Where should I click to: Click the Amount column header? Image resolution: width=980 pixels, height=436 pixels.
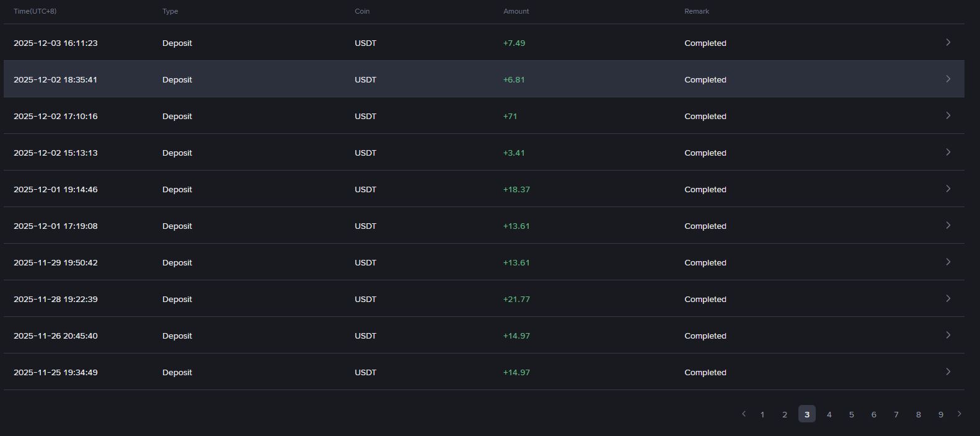(516, 11)
